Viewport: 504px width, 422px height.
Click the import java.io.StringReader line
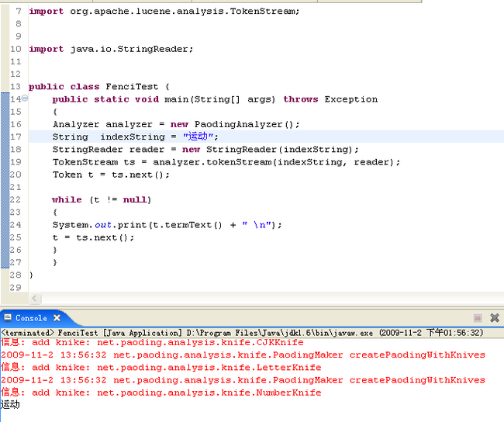[111, 49]
